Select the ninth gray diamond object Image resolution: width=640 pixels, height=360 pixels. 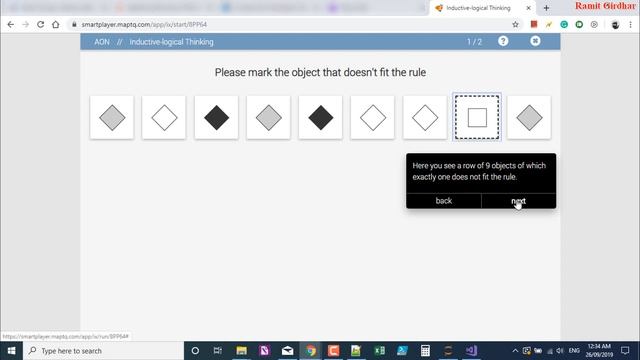click(x=529, y=118)
